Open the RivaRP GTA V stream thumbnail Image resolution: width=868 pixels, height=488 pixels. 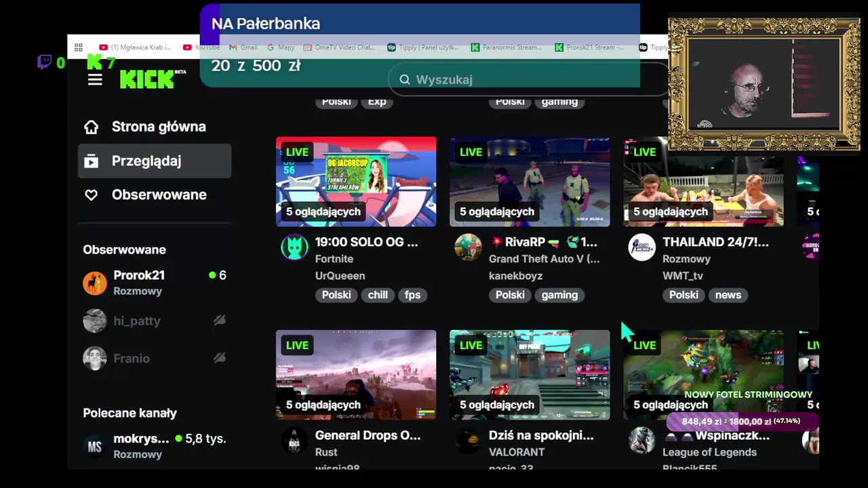coord(530,182)
